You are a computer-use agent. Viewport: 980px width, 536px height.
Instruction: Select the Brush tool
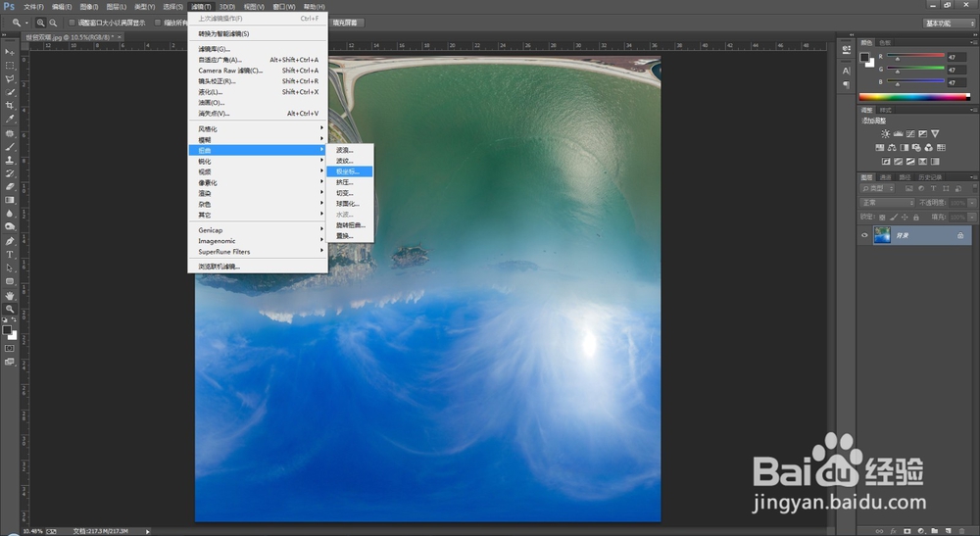pos(10,147)
